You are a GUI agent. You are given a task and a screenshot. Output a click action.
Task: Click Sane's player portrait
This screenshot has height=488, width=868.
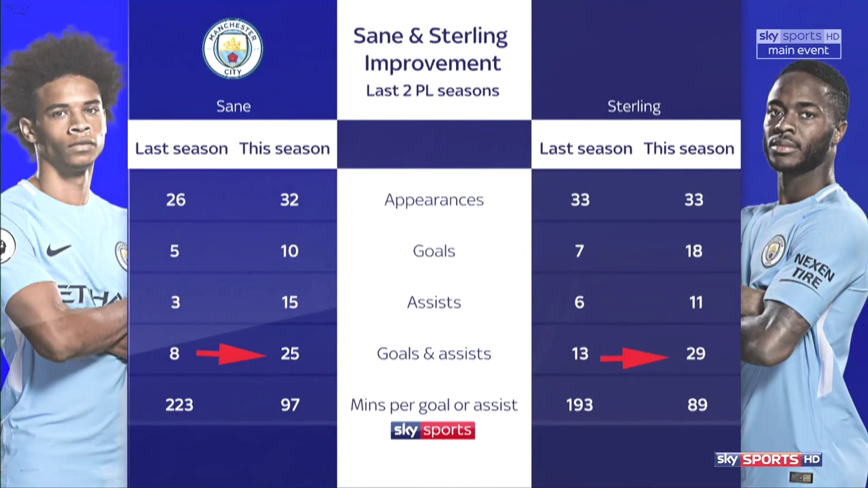[x=64, y=256]
